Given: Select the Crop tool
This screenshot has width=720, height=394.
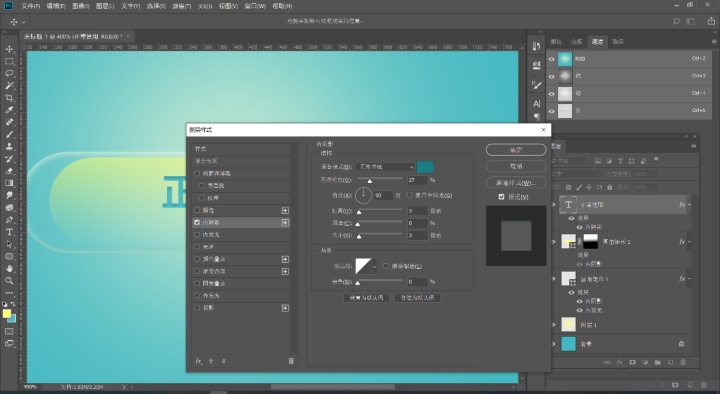Looking at the screenshot, I should (9, 98).
